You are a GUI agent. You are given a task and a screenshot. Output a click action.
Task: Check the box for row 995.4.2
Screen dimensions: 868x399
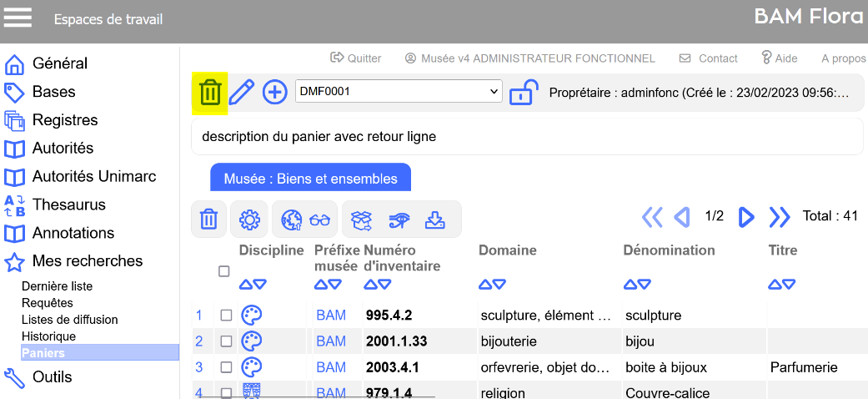click(226, 316)
